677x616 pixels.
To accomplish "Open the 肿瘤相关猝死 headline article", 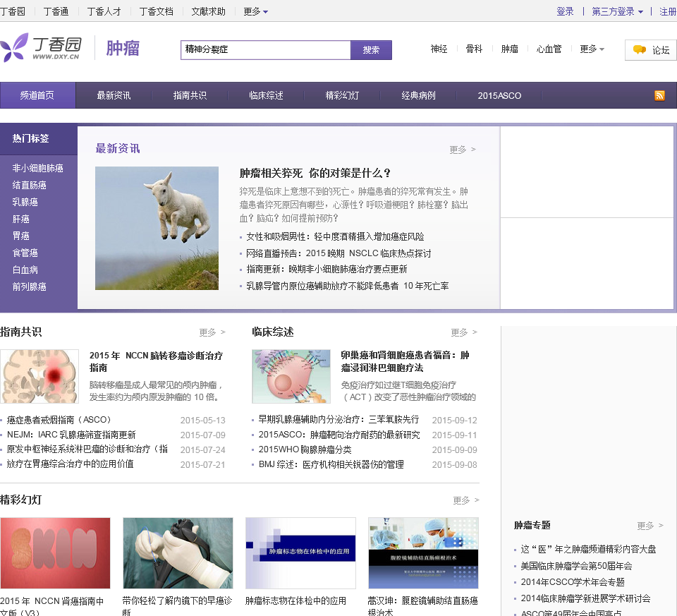I will coord(315,173).
